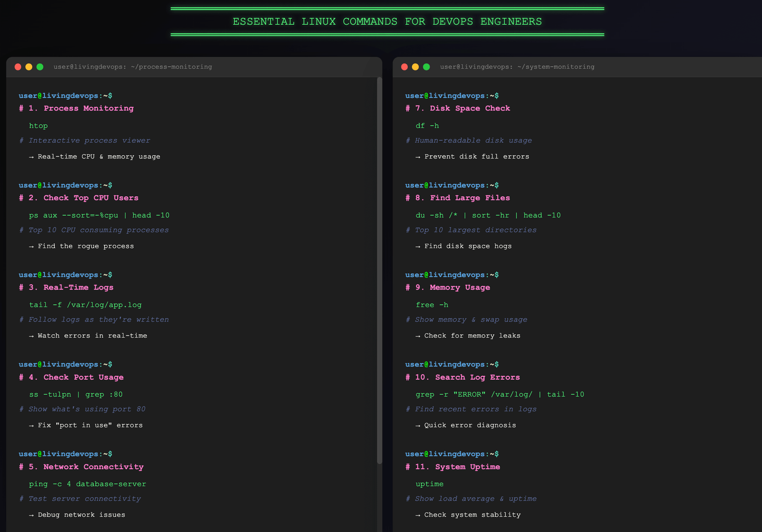Click the 'htop' command text
Image resolution: width=762 pixels, height=532 pixels.
[x=39, y=126]
